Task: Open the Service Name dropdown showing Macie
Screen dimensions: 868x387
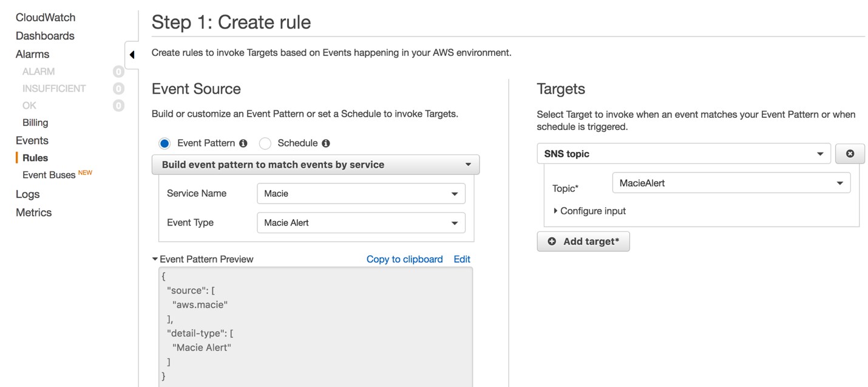Action: pos(361,193)
